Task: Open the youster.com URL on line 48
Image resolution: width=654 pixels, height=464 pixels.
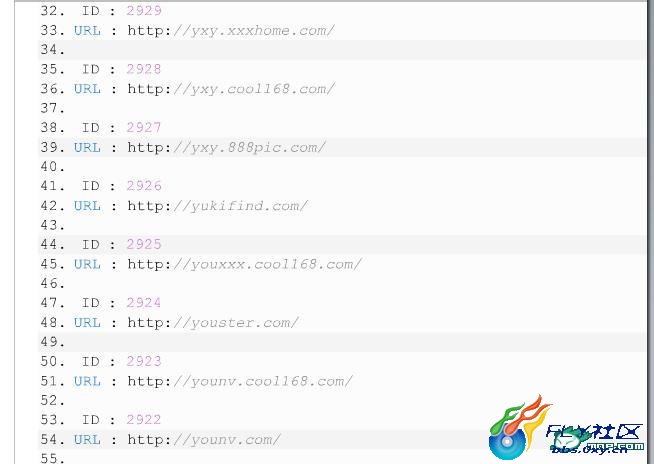Action: tap(213, 323)
